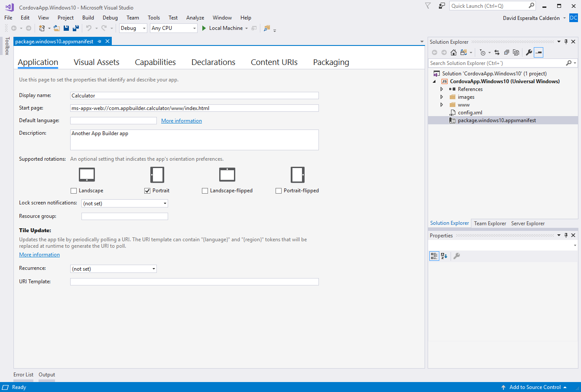Screen dimensions: 581x392
Task: Open the Content URIs tab
Action: point(274,62)
